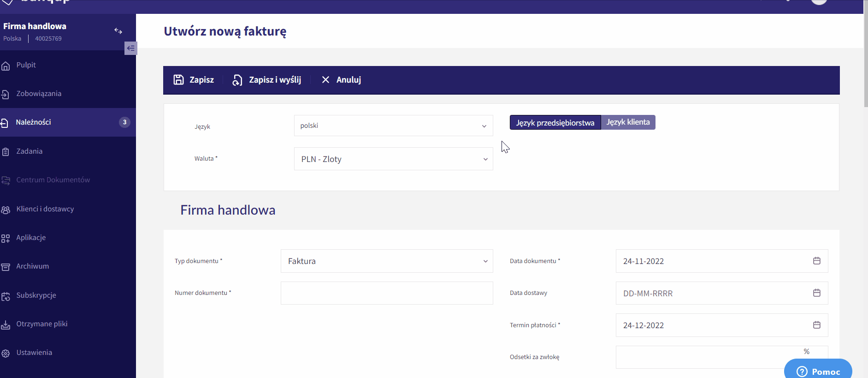The height and width of the screenshot is (378, 868).
Task: Click the Zapisz floppy disk icon
Action: coord(178,79)
